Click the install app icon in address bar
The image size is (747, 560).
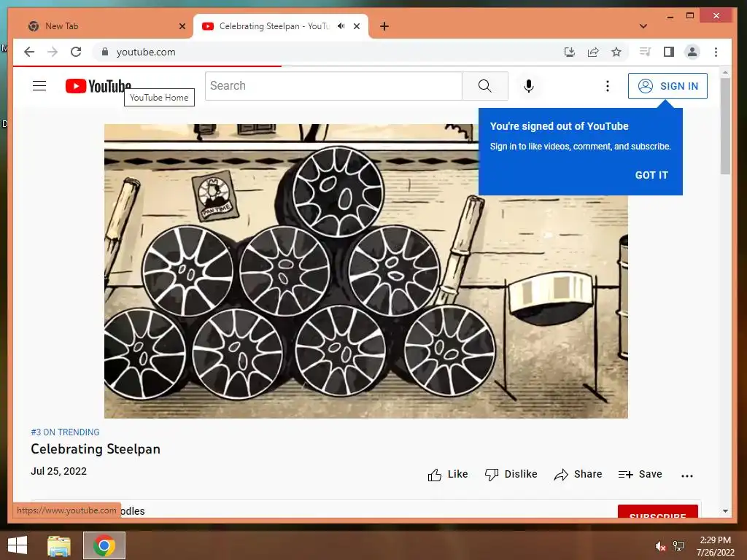coord(569,52)
